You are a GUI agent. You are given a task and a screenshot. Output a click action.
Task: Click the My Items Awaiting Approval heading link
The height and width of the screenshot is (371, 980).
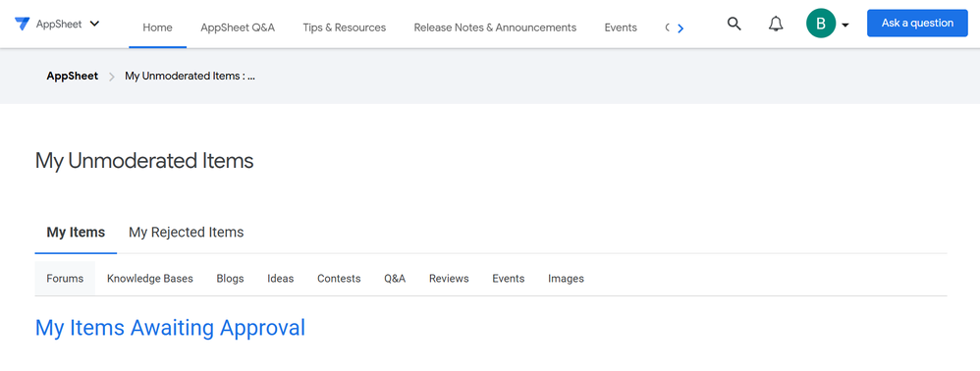170,327
